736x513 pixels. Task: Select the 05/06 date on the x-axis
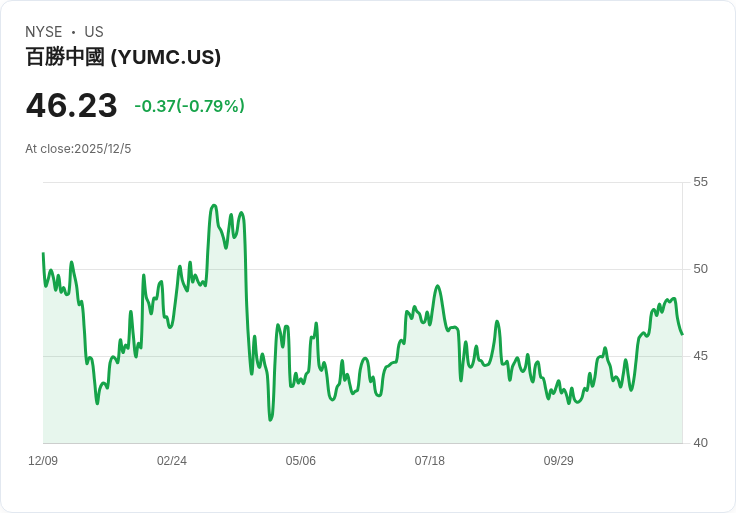tap(301, 461)
